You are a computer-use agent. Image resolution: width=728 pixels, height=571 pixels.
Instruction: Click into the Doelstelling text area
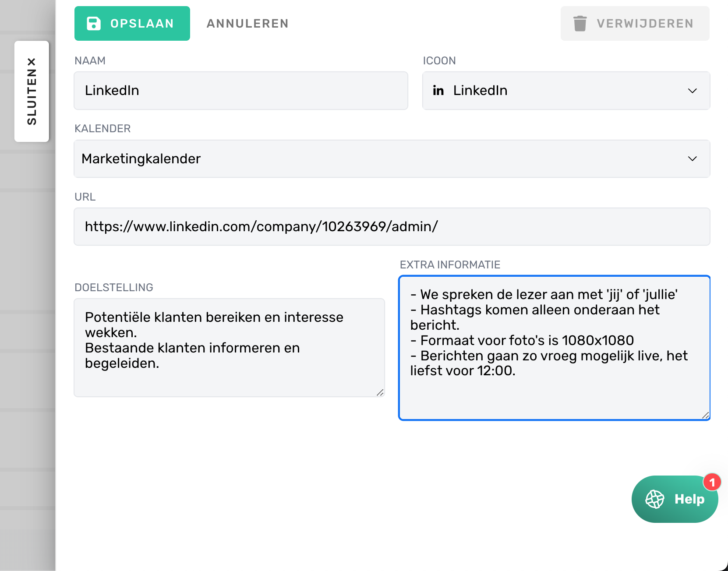(x=230, y=348)
